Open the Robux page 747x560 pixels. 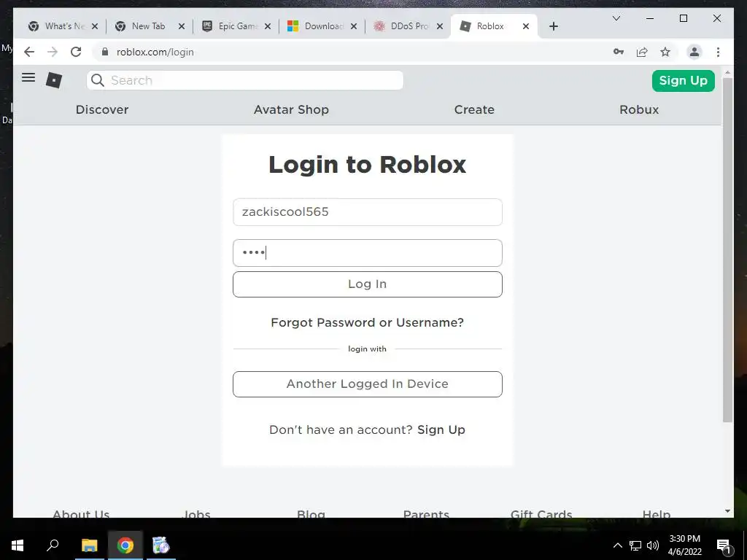639,109
